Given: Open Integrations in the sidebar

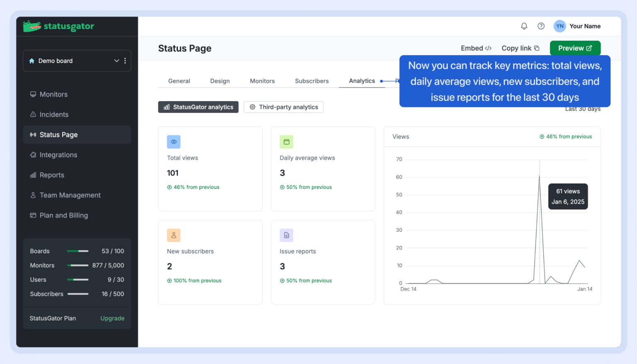Looking at the screenshot, I should [x=77, y=155].
